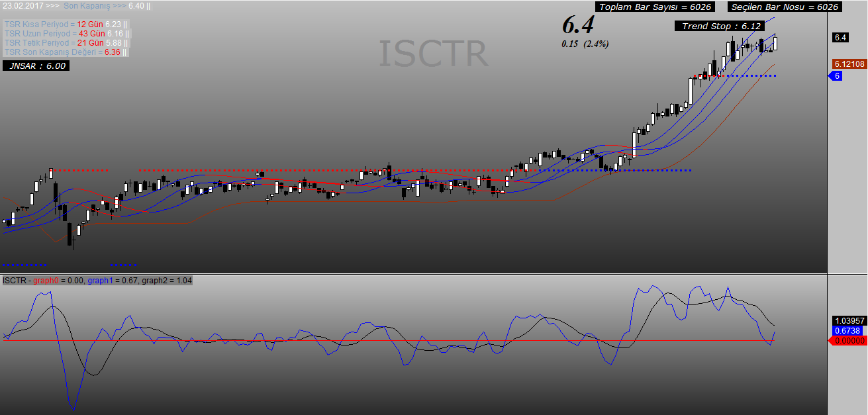The height and width of the screenshot is (415, 868).
Task: Click the black 6.4 price axis tag
Action: click(x=841, y=38)
